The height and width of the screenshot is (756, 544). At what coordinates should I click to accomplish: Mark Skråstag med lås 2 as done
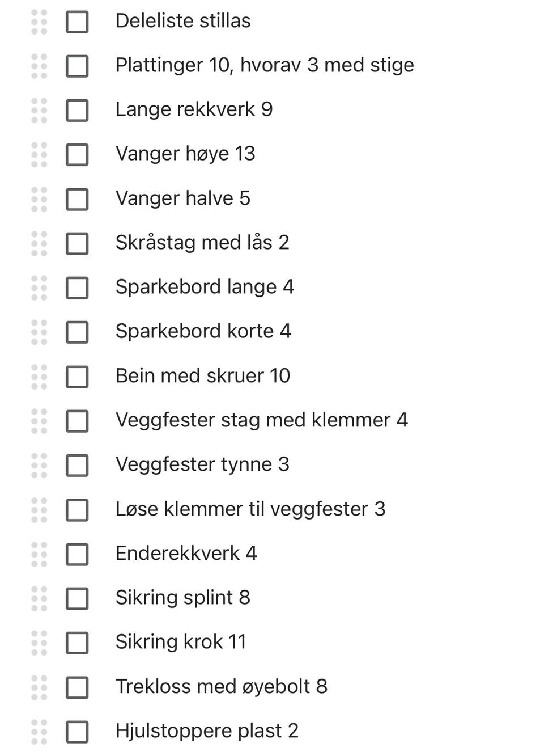pyautogui.click(x=77, y=243)
